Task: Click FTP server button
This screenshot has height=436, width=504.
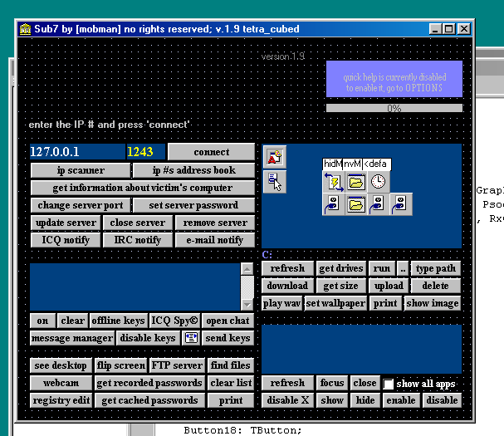Action: (177, 365)
